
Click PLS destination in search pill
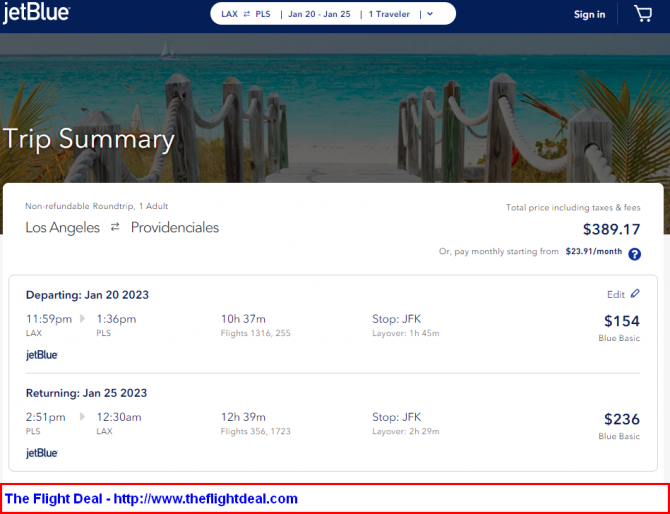[x=263, y=14]
